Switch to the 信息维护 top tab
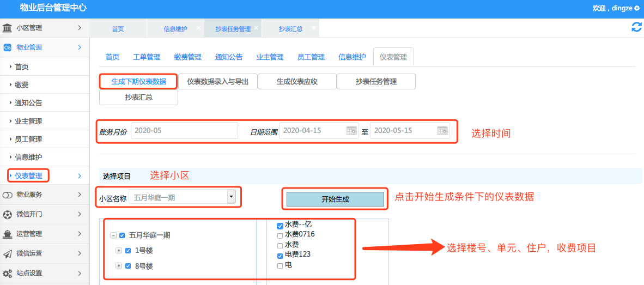Viewport: 644px width, 285px height. pos(175,29)
